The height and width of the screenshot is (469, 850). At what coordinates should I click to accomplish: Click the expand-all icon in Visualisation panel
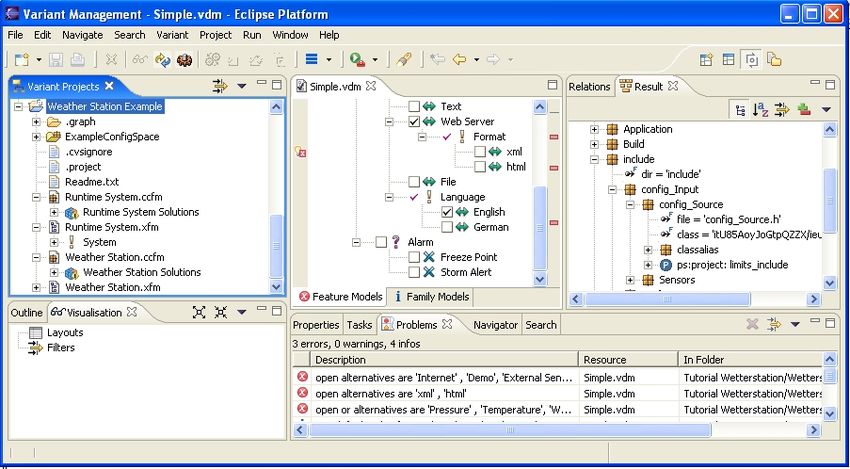pyautogui.click(x=199, y=312)
